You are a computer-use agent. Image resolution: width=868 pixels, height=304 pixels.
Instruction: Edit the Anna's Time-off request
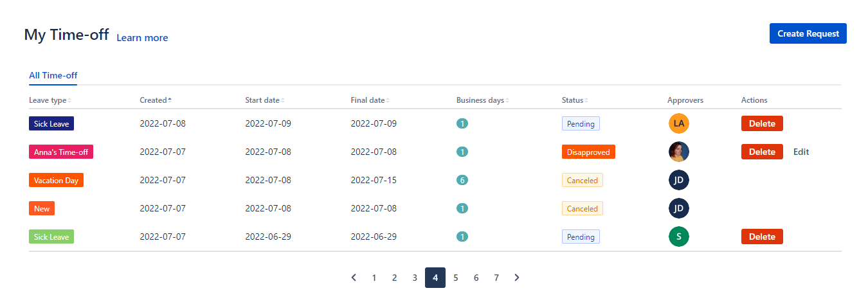800,152
